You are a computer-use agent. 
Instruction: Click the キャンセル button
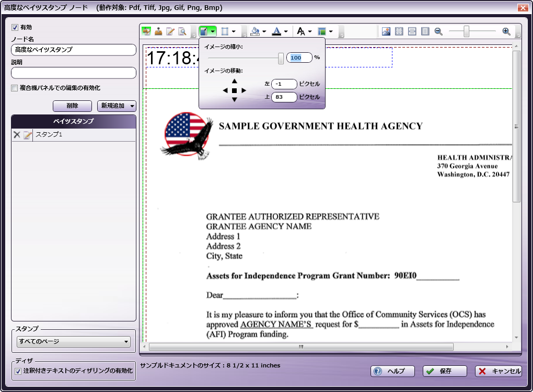pos(499,371)
